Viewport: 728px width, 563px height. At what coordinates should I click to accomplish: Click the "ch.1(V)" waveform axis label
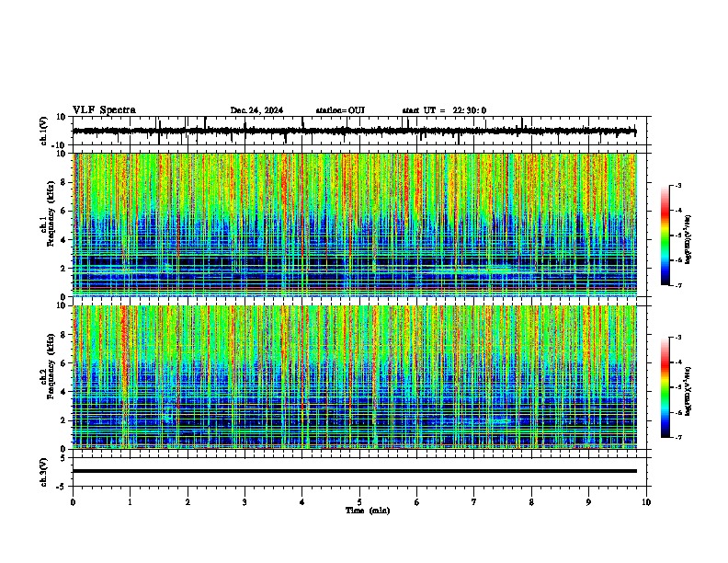(x=44, y=131)
